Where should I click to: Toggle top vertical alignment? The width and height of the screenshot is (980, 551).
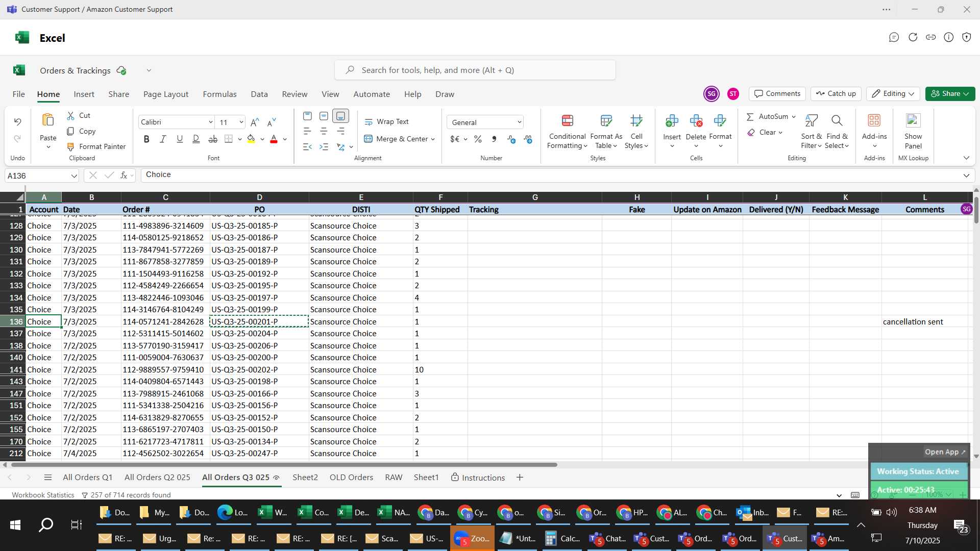point(307,116)
